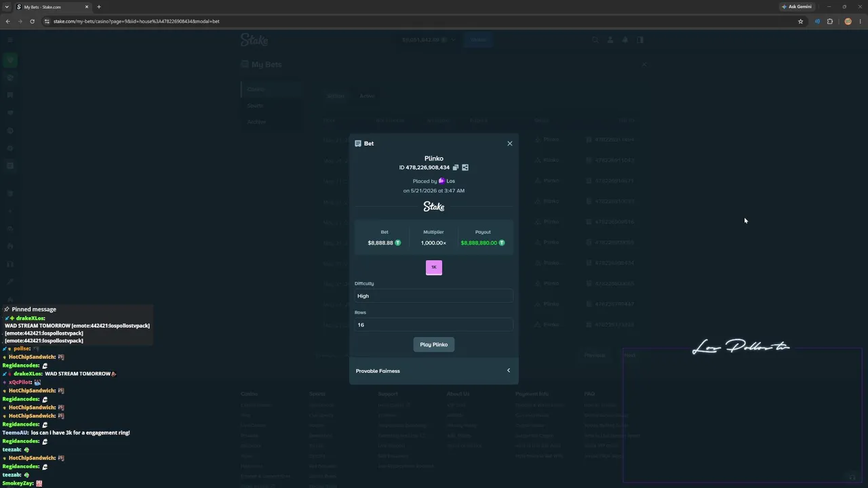Open a new browser tab
The width and height of the screenshot is (868, 488).
(99, 7)
